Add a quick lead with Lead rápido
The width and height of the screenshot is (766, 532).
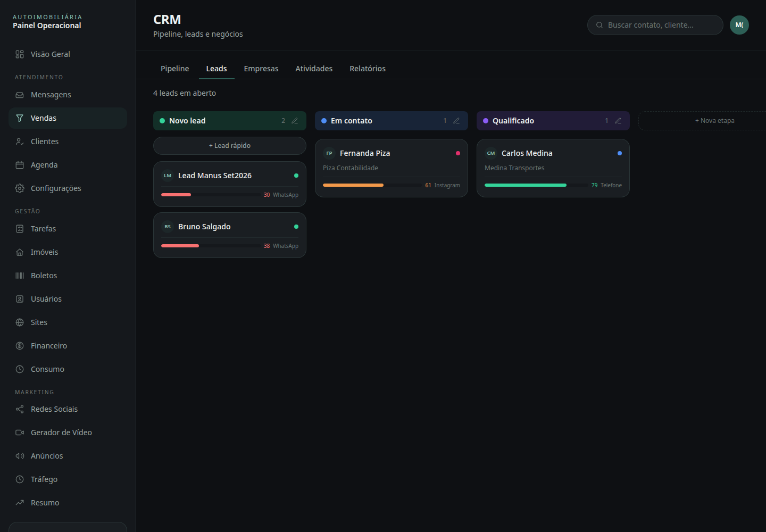[x=230, y=146]
